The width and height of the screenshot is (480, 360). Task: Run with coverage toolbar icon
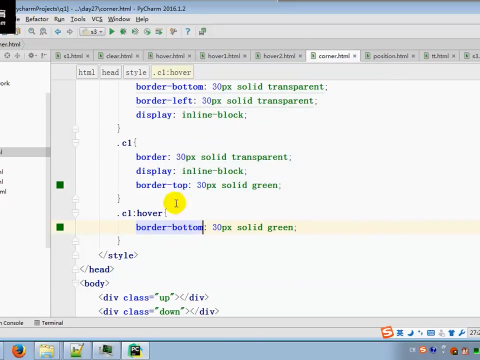tap(135, 32)
